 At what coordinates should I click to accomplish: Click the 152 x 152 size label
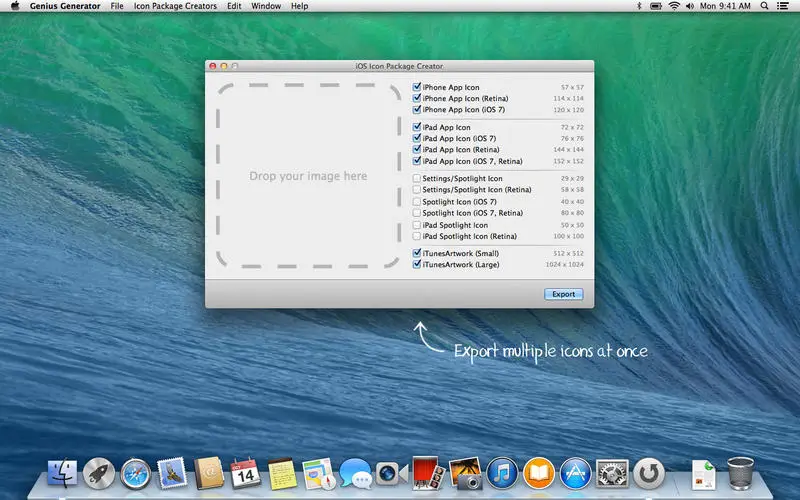click(x=568, y=161)
